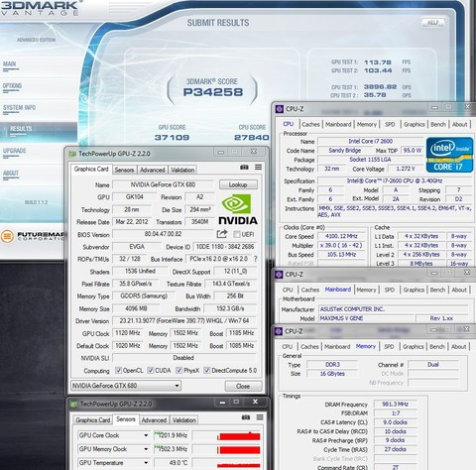The height and width of the screenshot is (470, 476).
Task: Click the BIOS share/export arrow icon
Action: (x=222, y=234)
